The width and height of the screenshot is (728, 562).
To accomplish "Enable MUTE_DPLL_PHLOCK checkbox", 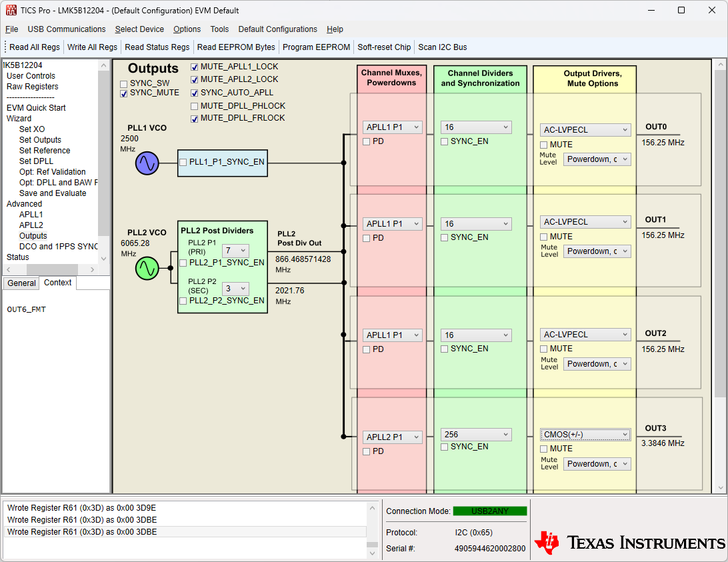I will [x=195, y=107].
